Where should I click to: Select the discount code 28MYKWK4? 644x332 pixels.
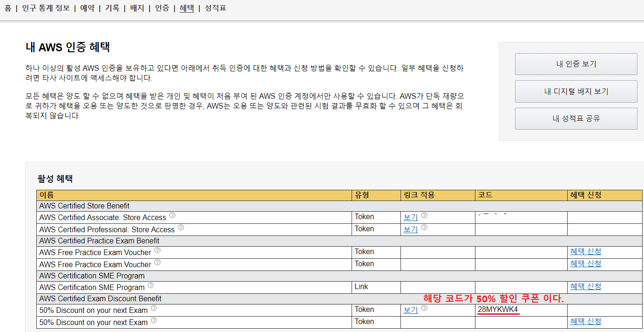[x=498, y=310]
